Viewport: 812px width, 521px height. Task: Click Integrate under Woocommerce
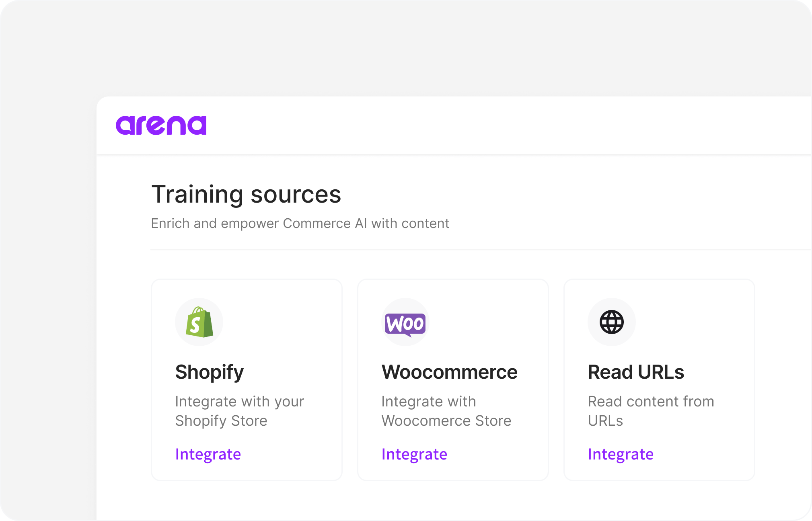click(414, 454)
